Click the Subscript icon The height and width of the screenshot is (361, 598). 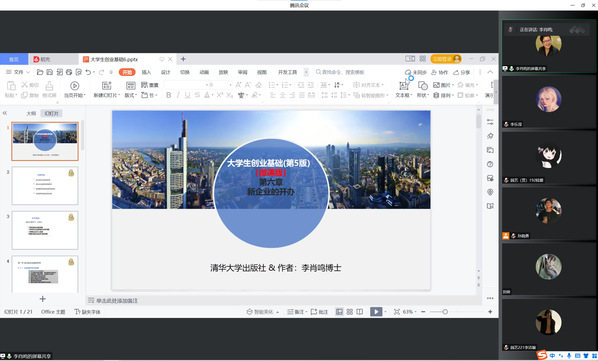tap(229, 95)
